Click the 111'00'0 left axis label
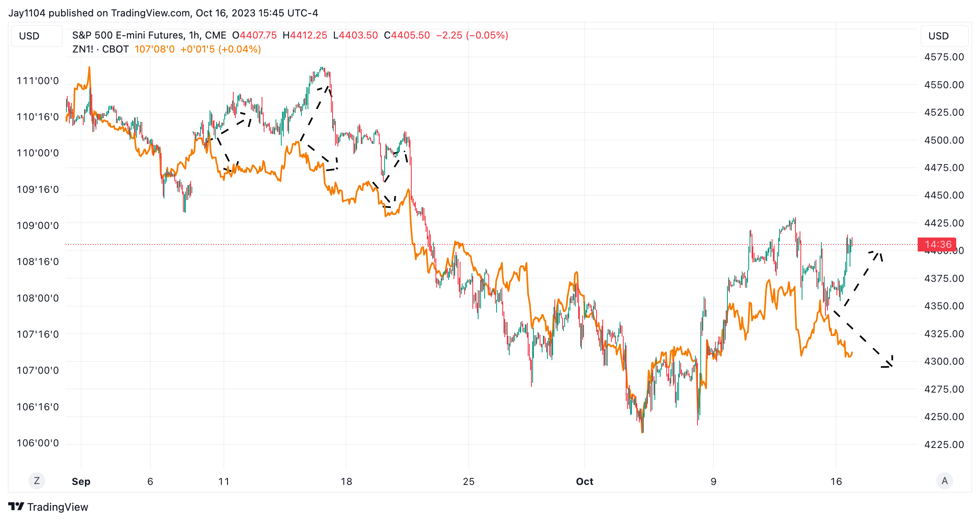This screenshot has width=980, height=521. click(x=38, y=81)
